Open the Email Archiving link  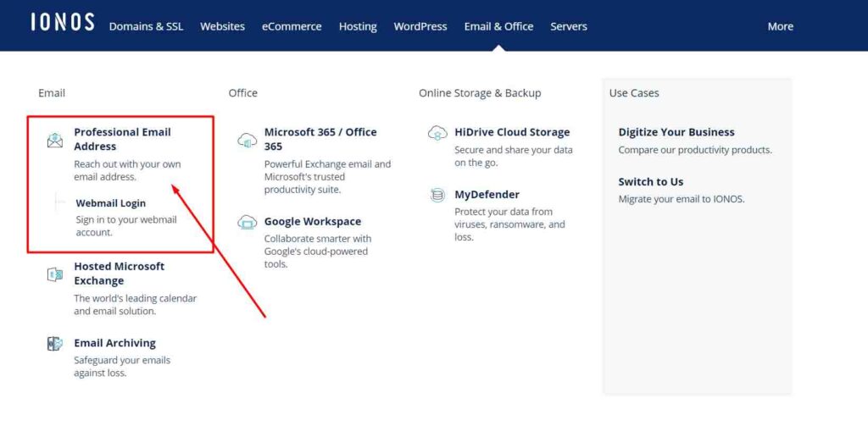click(114, 343)
